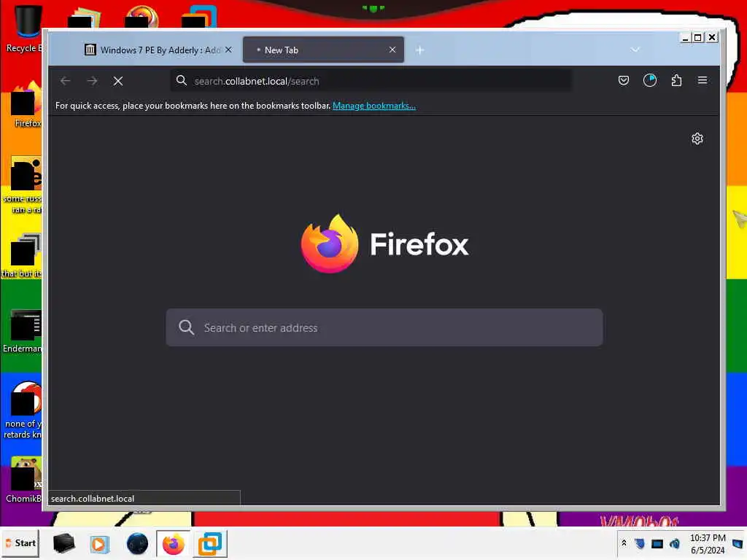Screen dimensions: 747x560
Task: Launch the media player taskbar icon
Action: [99, 543]
